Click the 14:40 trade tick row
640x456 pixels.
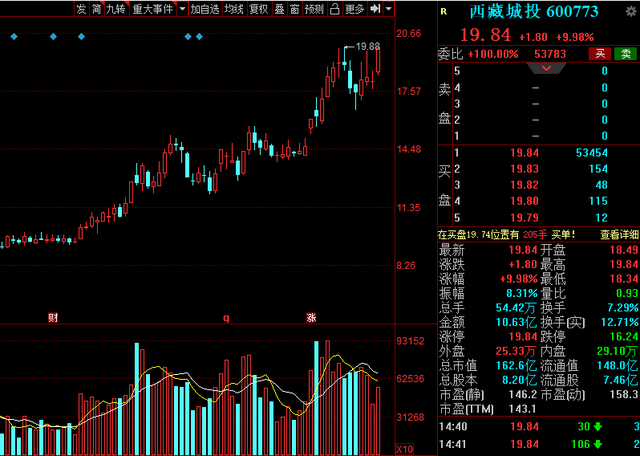pos(539,427)
